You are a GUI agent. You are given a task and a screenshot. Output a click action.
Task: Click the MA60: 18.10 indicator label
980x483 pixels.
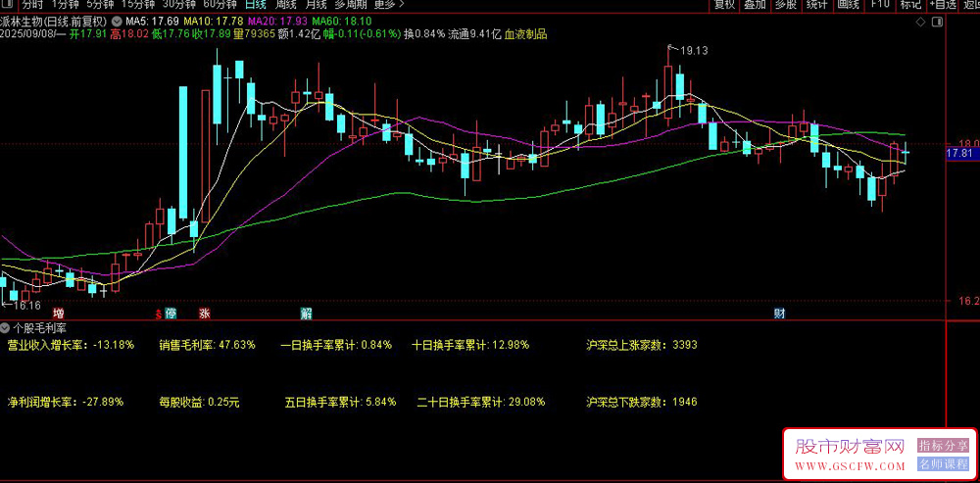click(x=342, y=21)
